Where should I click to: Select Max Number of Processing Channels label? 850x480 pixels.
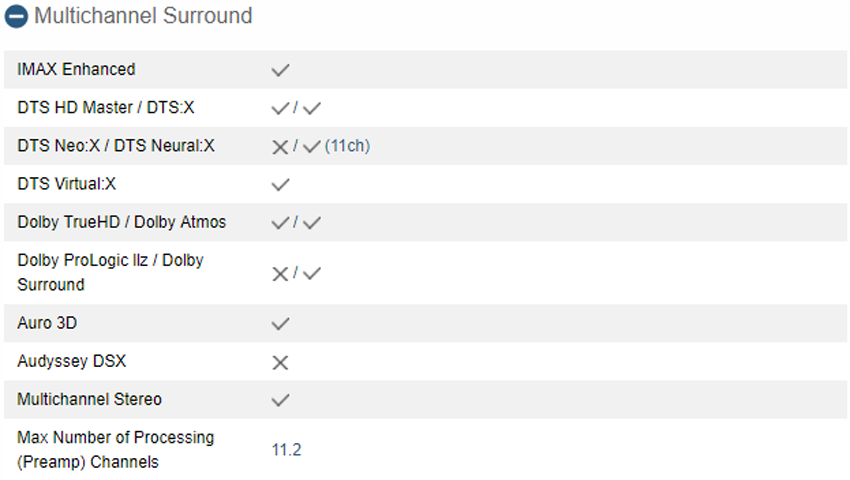(x=115, y=450)
